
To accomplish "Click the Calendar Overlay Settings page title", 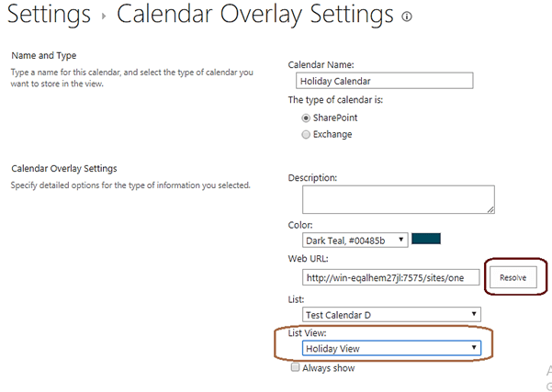I will click(x=255, y=16).
